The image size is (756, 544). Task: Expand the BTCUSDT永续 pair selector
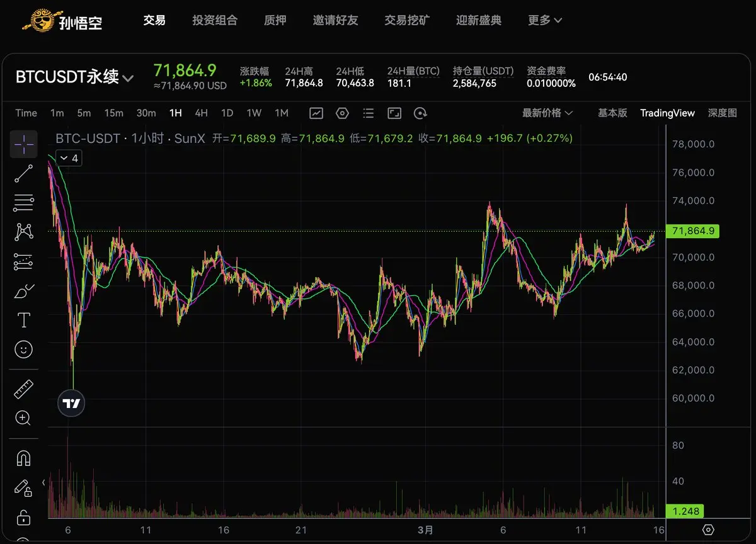pos(74,77)
